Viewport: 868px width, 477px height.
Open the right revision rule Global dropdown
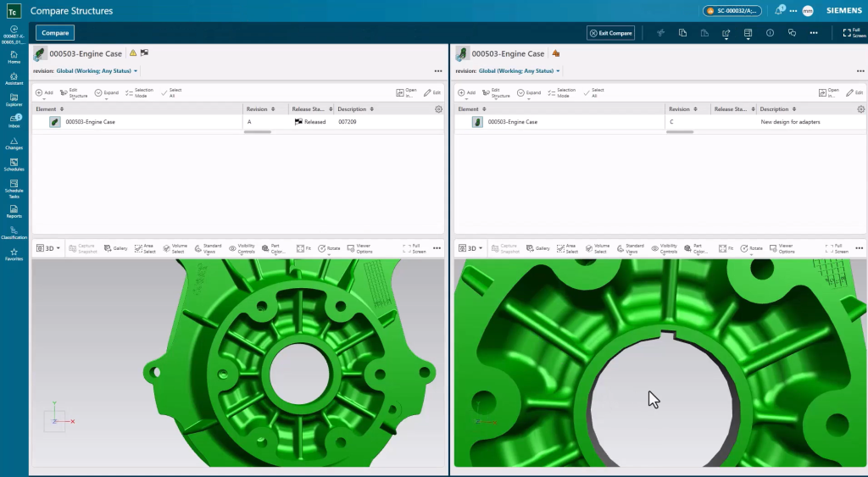coord(520,71)
